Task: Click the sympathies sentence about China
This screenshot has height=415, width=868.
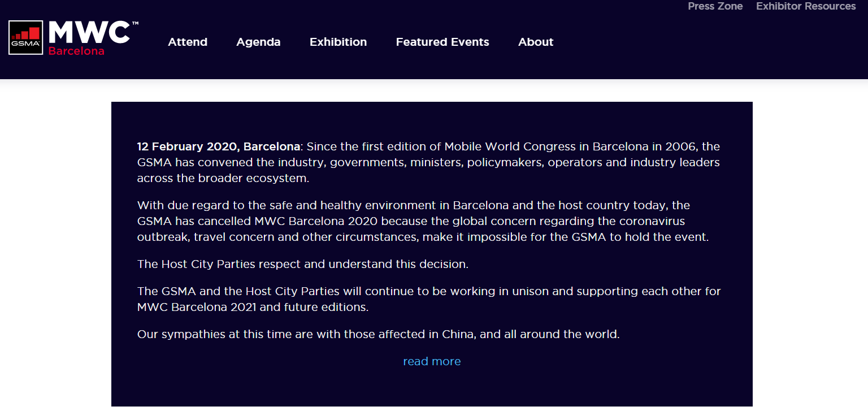Action: tap(379, 334)
